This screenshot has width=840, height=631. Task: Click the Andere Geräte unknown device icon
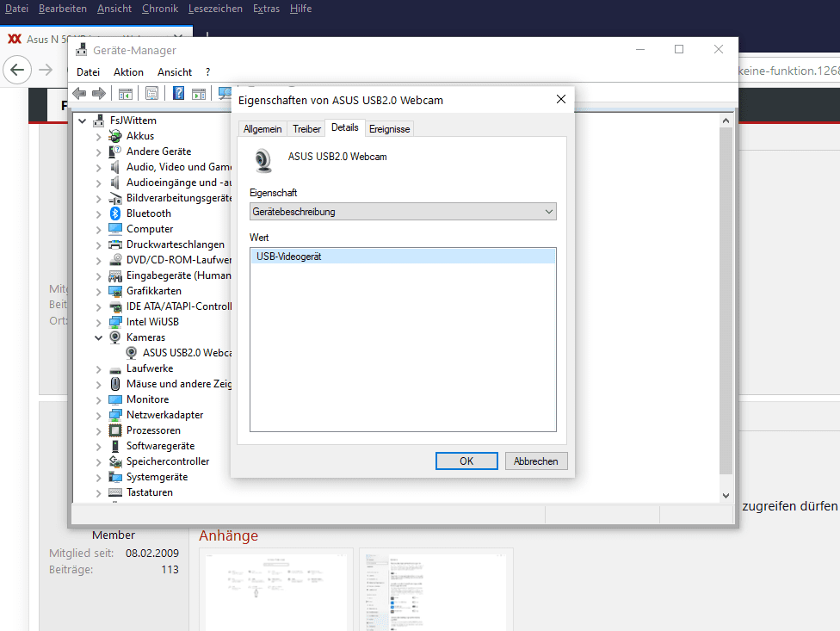tap(115, 152)
